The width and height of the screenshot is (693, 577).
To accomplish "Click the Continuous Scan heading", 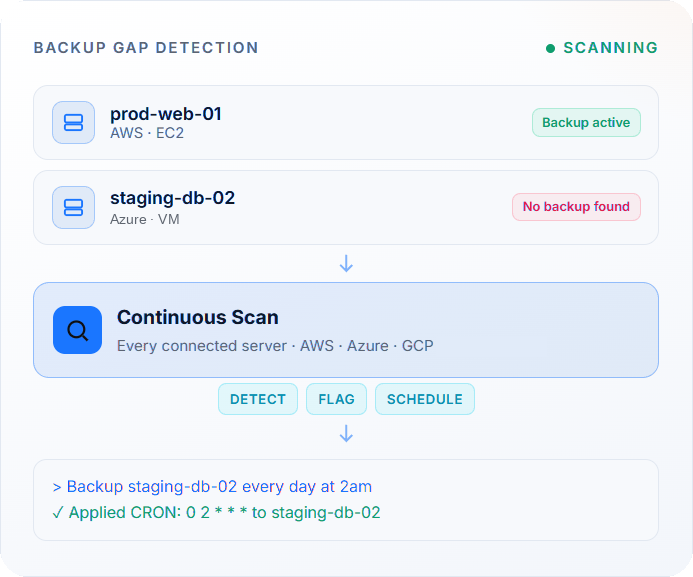I will [x=198, y=317].
